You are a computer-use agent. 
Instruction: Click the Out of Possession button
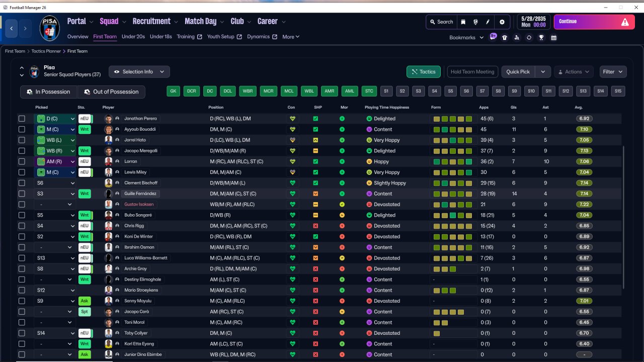(111, 92)
